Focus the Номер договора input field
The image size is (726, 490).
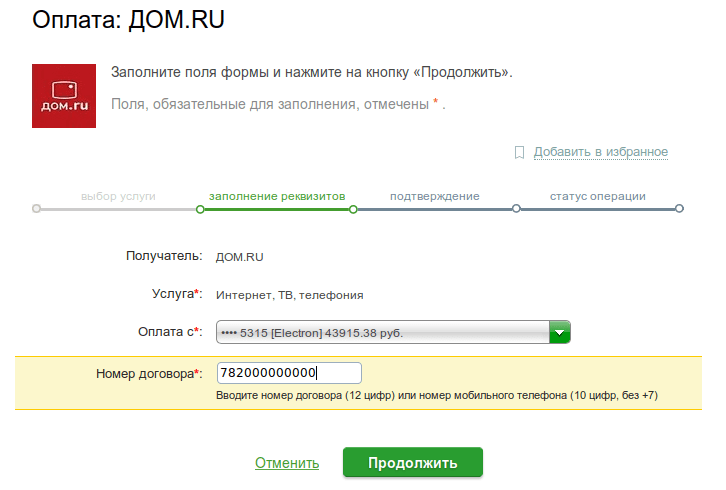pos(289,373)
